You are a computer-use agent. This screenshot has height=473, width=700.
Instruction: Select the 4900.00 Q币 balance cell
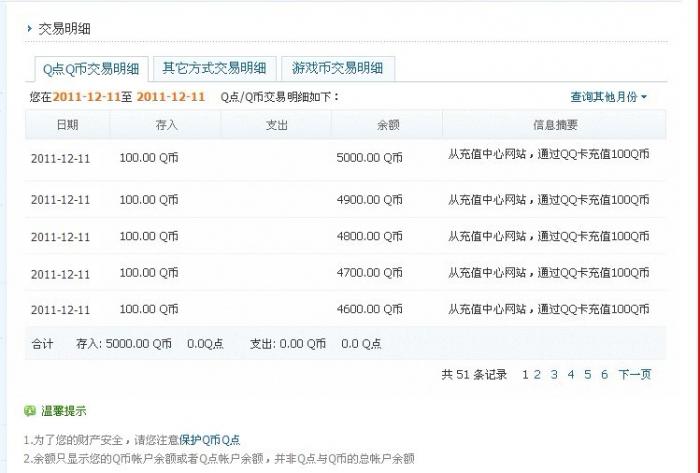click(x=369, y=199)
